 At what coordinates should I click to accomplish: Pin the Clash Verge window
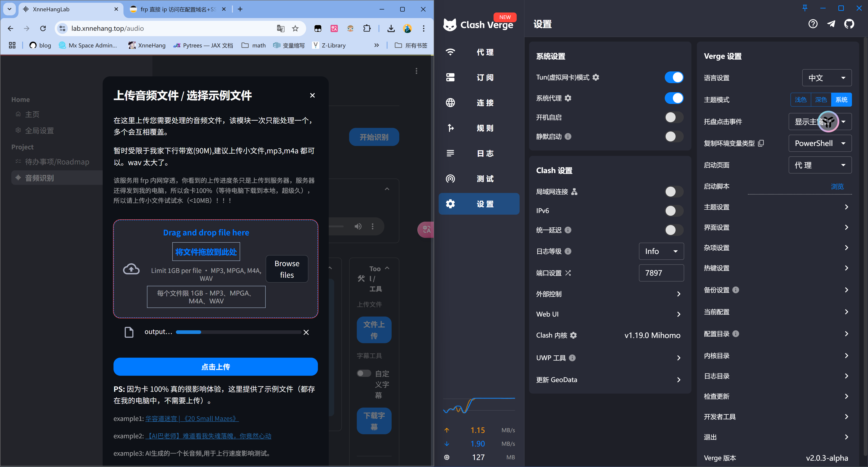(805, 8)
